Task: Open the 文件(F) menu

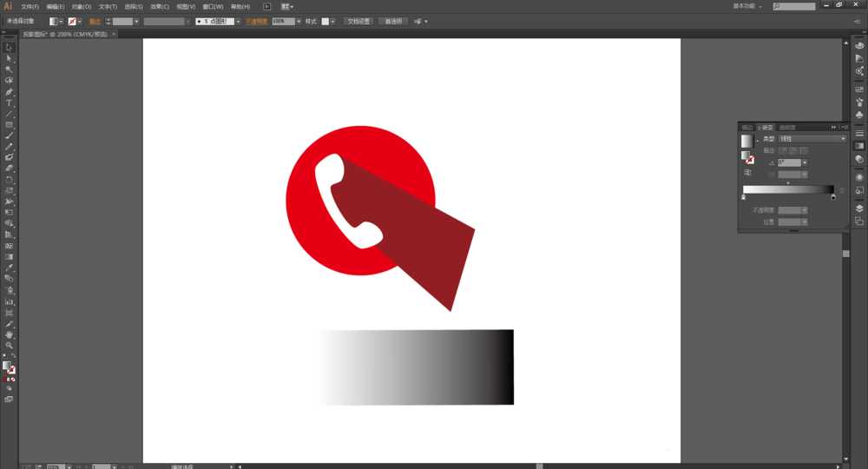Action: pyautogui.click(x=30, y=6)
